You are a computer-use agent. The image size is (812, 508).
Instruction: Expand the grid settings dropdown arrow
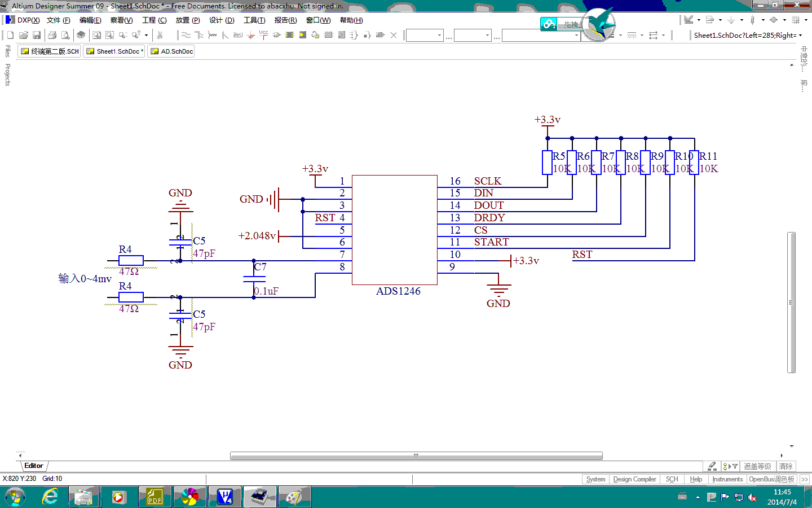pos(806,20)
